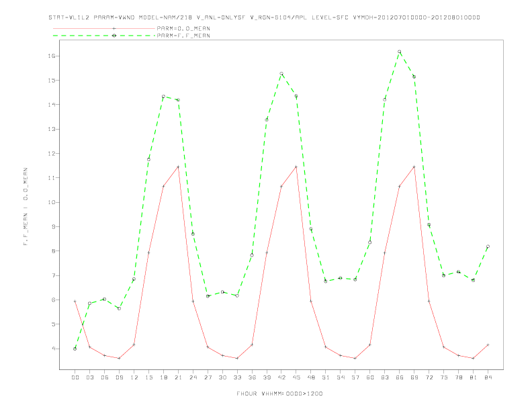This screenshot has height=411, width=532.
Task: Click x-axis tick label 66
Action: click(400, 377)
